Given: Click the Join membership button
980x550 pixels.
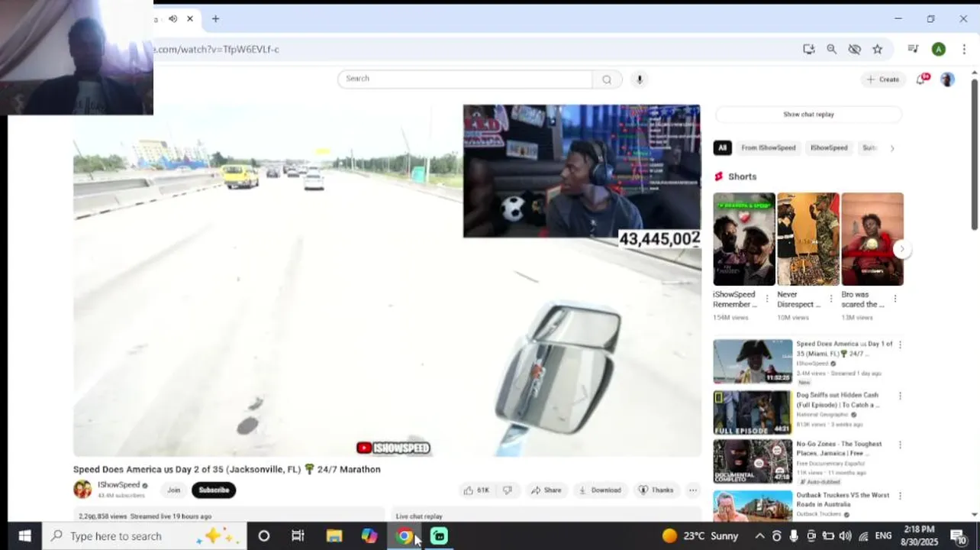Looking at the screenshot, I should click(174, 490).
